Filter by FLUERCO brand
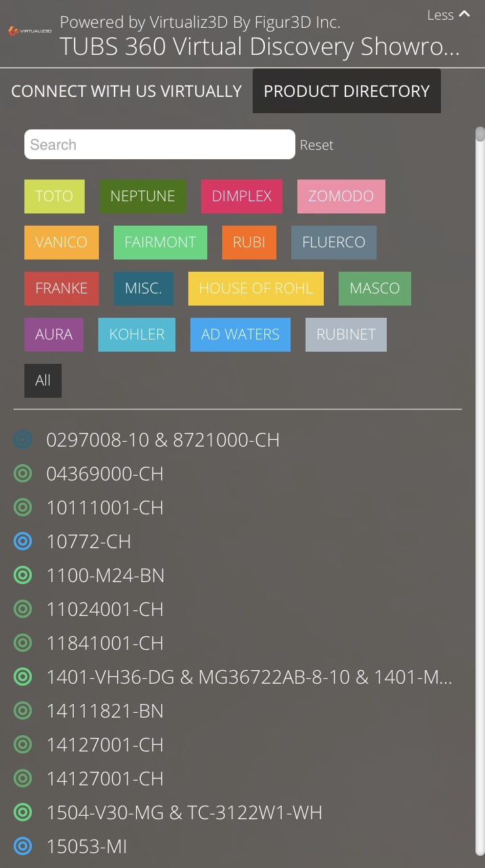 tap(334, 243)
